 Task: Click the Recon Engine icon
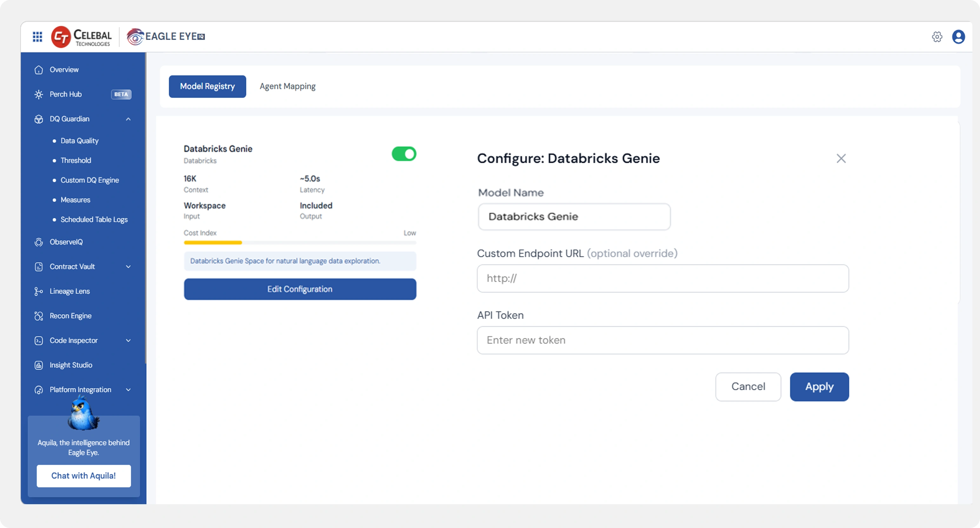38,316
